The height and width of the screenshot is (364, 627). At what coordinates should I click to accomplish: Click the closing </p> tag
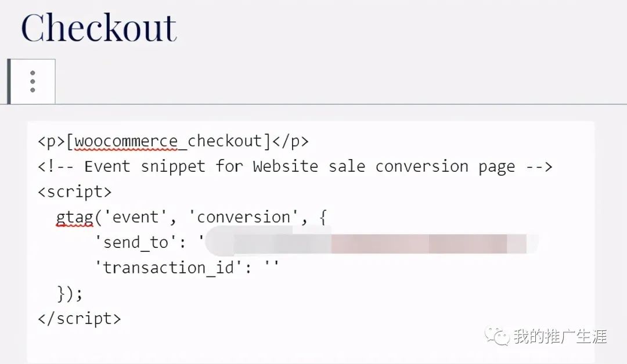click(x=290, y=141)
